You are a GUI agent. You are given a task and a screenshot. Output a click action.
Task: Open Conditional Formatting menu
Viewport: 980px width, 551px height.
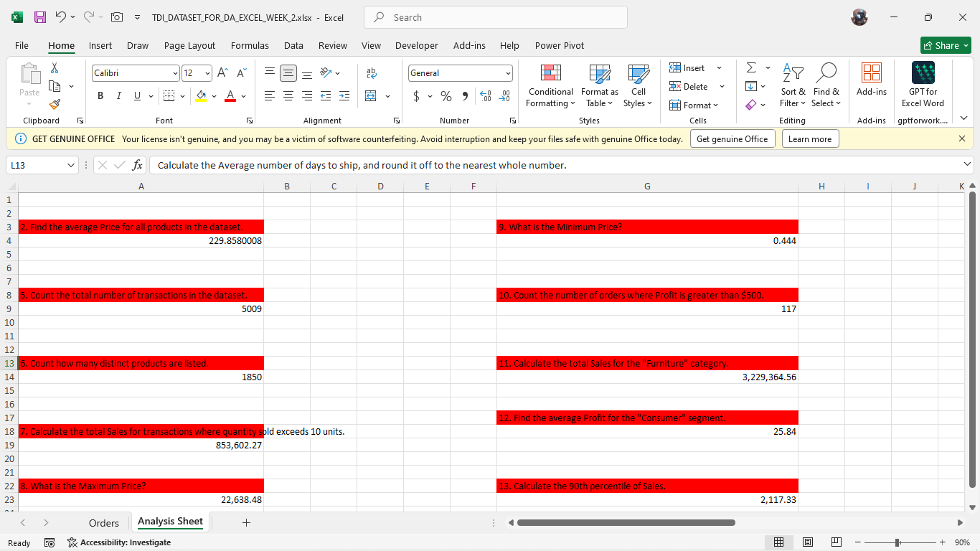tap(550, 85)
